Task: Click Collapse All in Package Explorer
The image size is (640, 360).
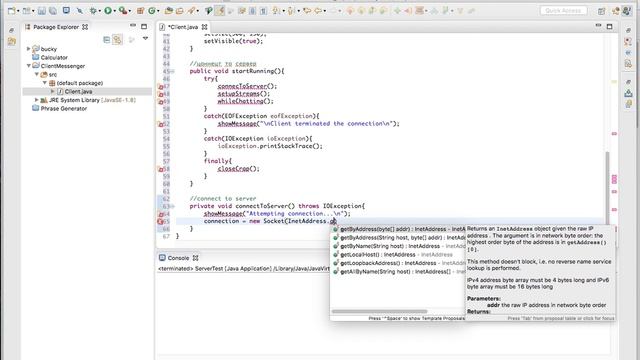Action: click(107, 40)
